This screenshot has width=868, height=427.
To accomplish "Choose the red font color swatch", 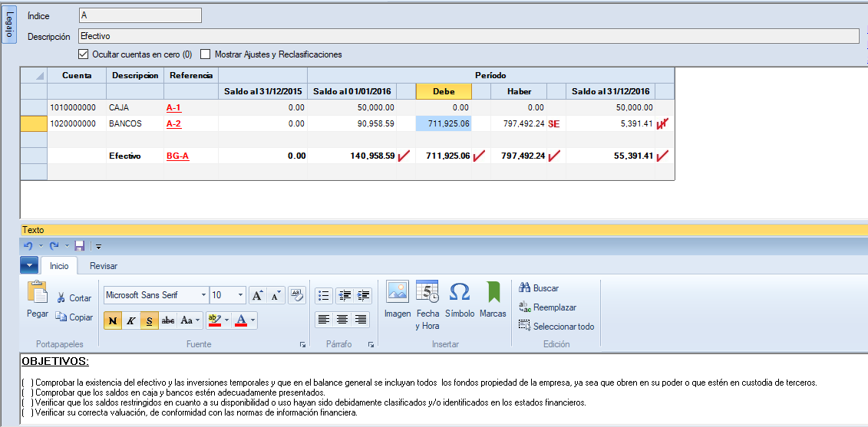I will coord(240,320).
